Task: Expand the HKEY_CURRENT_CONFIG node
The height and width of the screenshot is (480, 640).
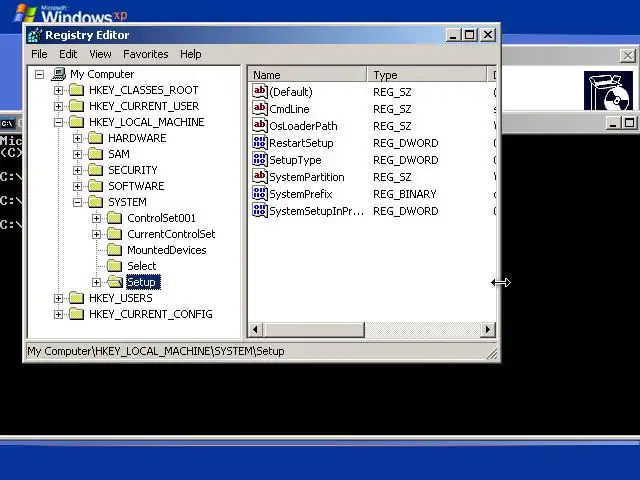Action: [x=58, y=314]
